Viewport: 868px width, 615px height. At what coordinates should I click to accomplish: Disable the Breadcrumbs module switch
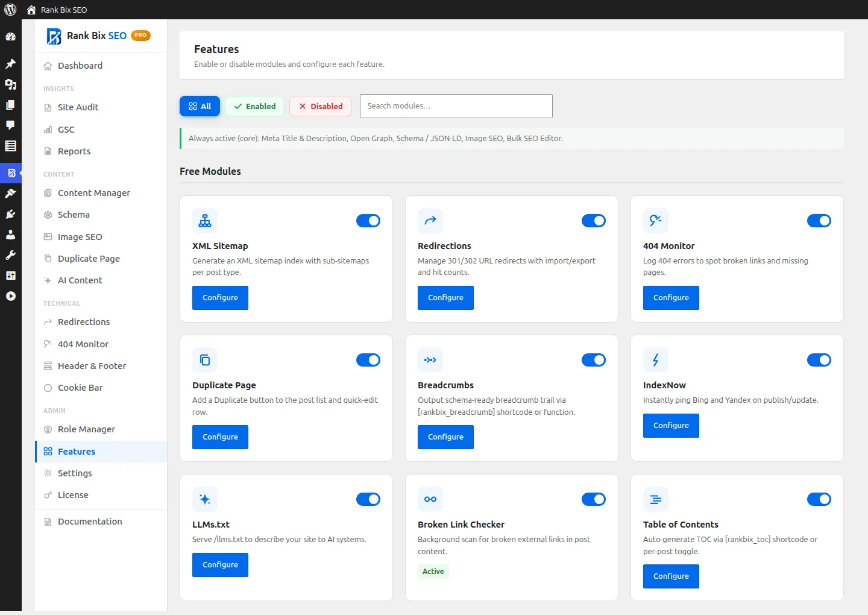click(594, 360)
